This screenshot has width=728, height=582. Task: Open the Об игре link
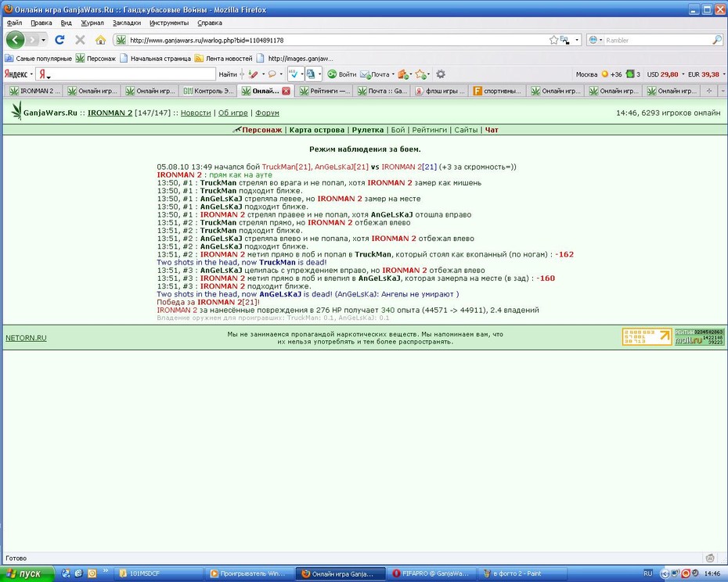[x=233, y=113]
